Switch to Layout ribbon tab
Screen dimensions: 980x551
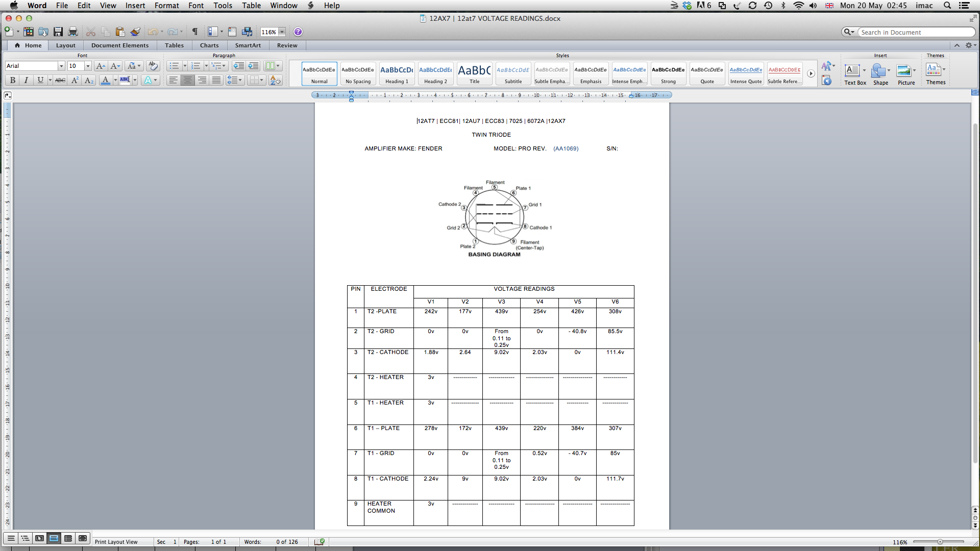pos(65,45)
